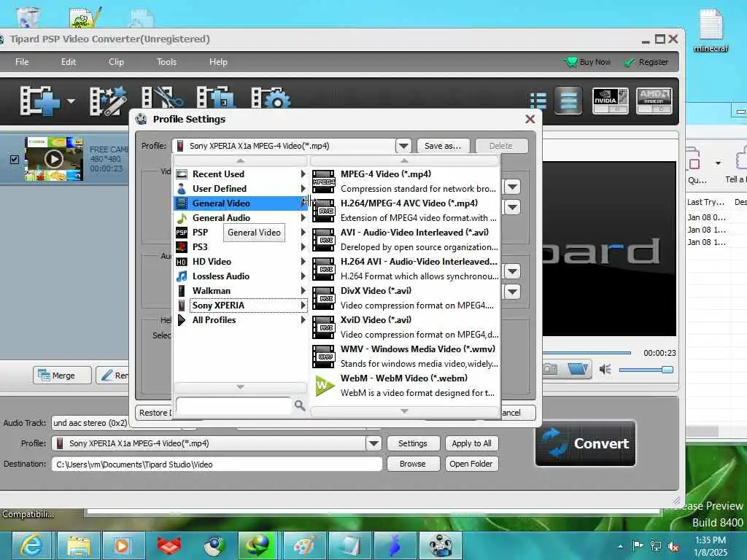Click the Restore Defaults button
Image resolution: width=747 pixels, height=560 pixels.
click(x=154, y=413)
